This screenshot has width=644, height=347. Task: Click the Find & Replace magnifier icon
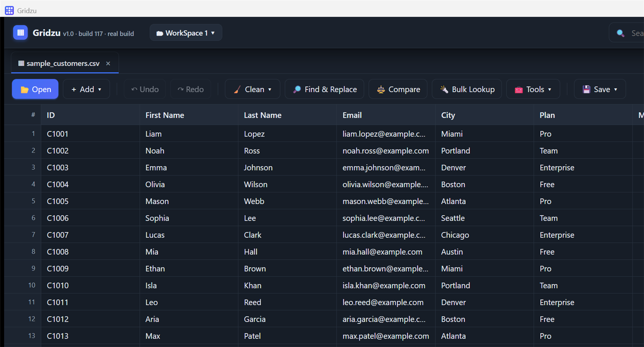tap(297, 89)
